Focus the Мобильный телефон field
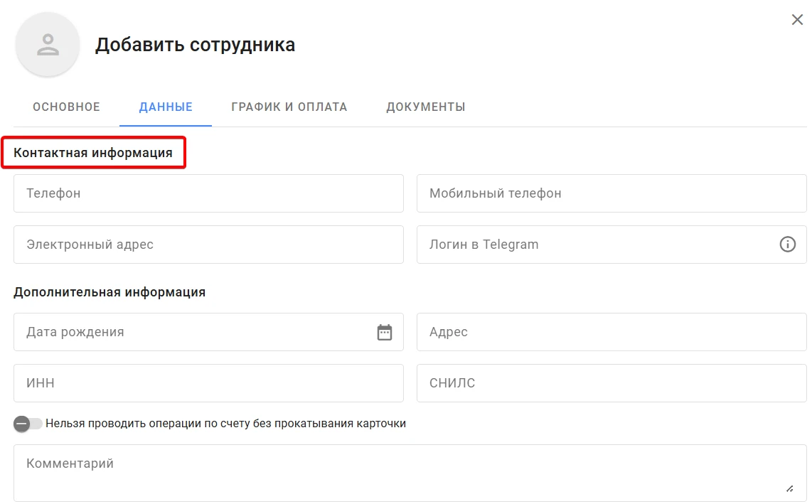The height and width of the screenshot is (504, 812). (x=611, y=193)
